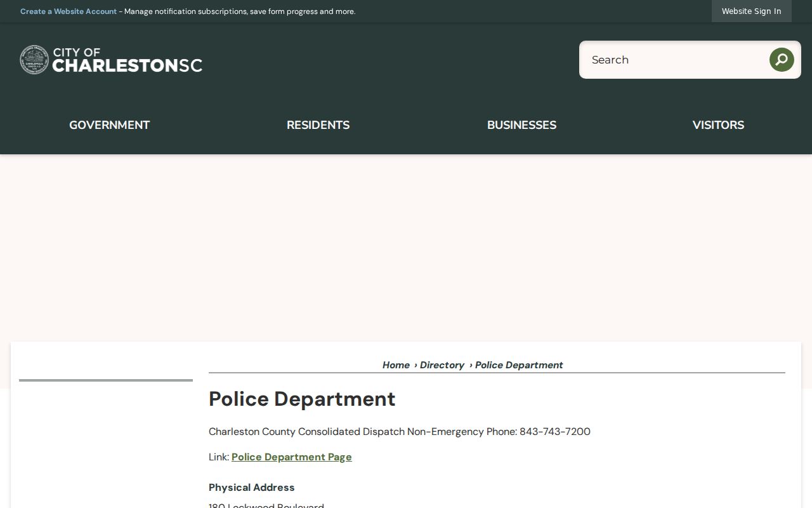
Task: Open the City of Charleston SC logo
Action: point(111,60)
